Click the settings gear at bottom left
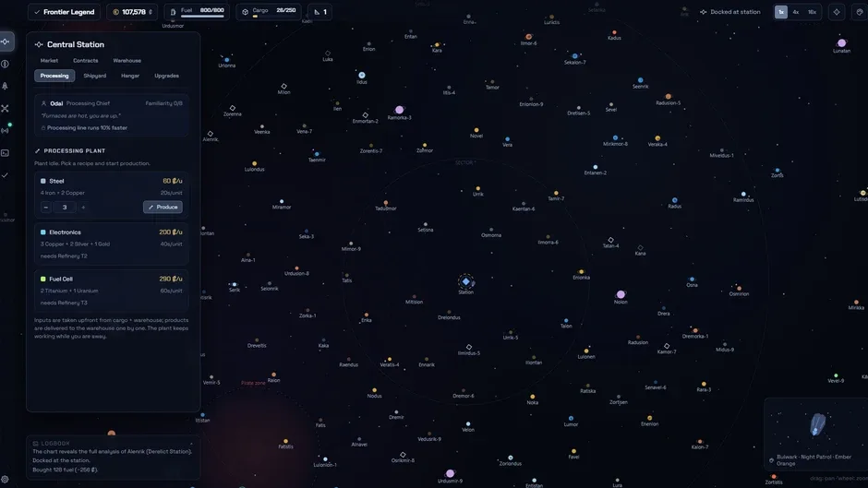Screen dimensions: 868x488 [x=5, y=480]
